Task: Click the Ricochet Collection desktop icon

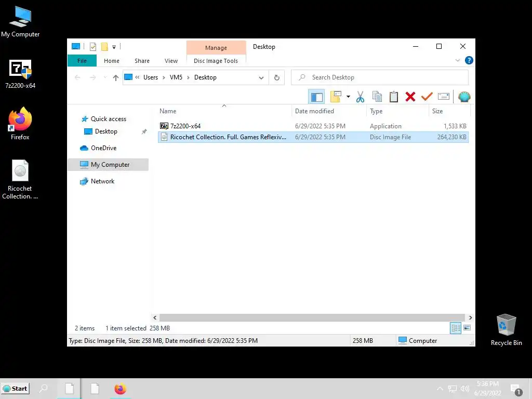Action: pyautogui.click(x=20, y=179)
